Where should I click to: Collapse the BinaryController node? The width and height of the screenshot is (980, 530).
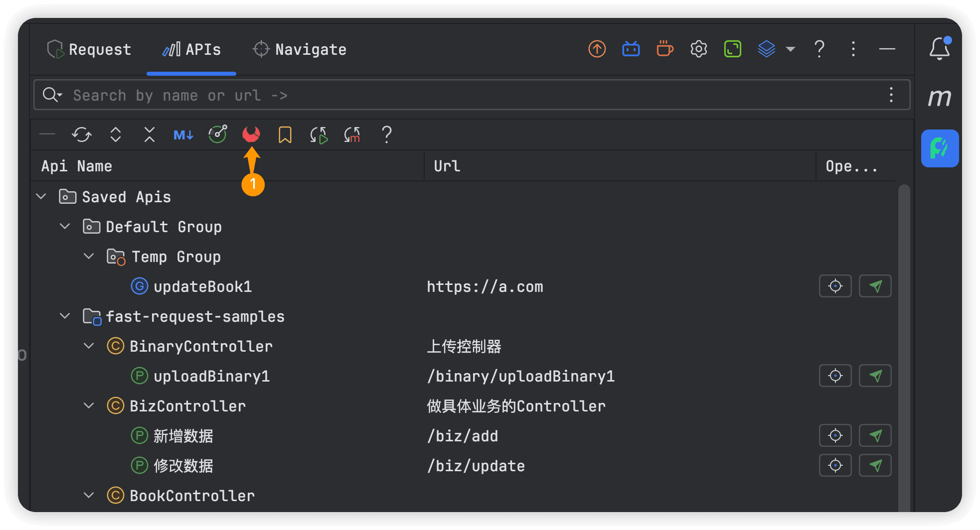point(89,346)
